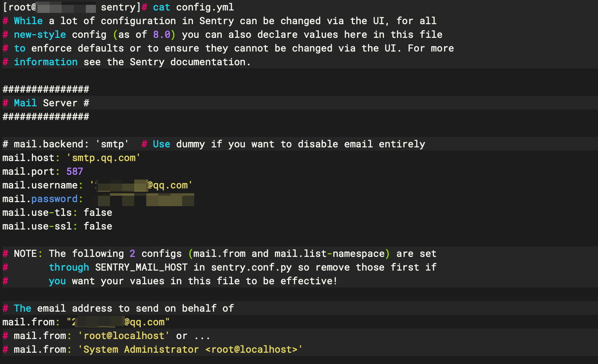Click 'you want your values in this file' line

pos(170,281)
